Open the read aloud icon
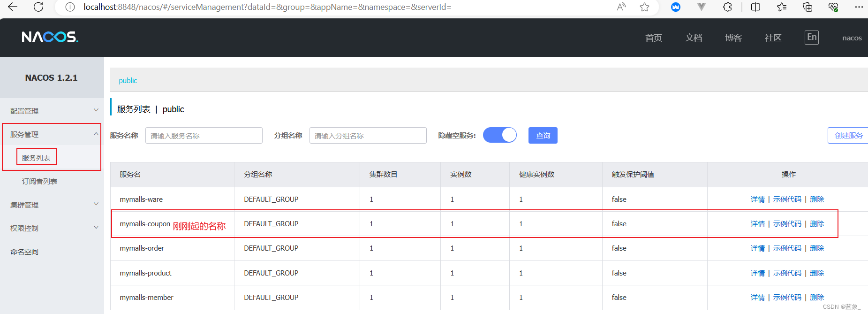The image size is (868, 314). (621, 7)
